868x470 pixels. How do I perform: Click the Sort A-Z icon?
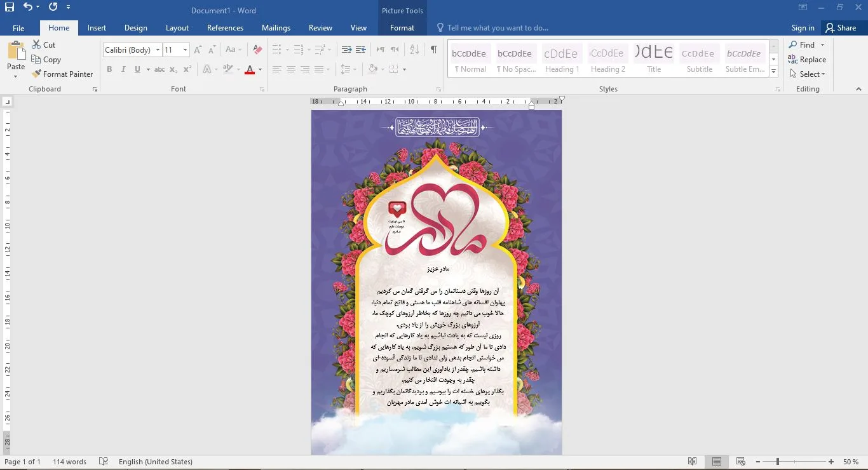[414, 50]
